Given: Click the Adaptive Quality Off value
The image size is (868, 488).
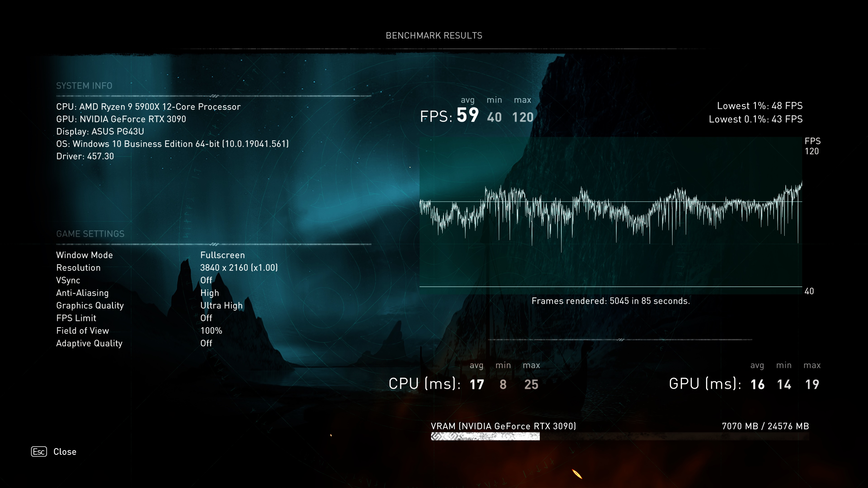Looking at the screenshot, I should coord(206,343).
